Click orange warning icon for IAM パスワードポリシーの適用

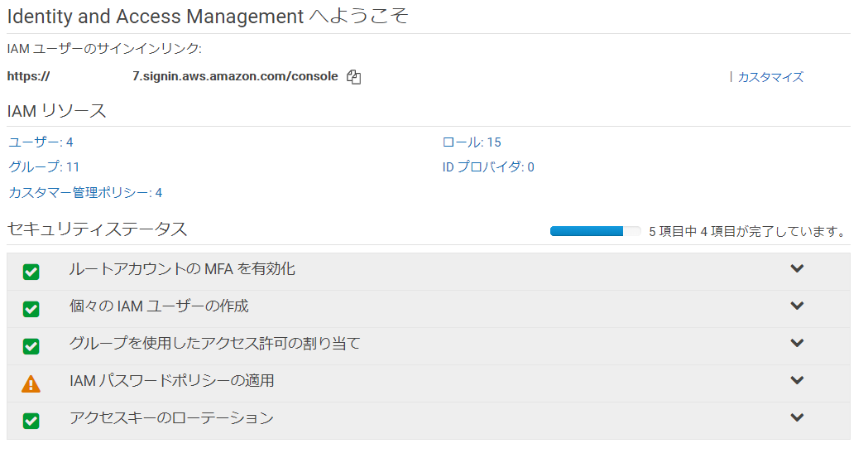tap(31, 383)
